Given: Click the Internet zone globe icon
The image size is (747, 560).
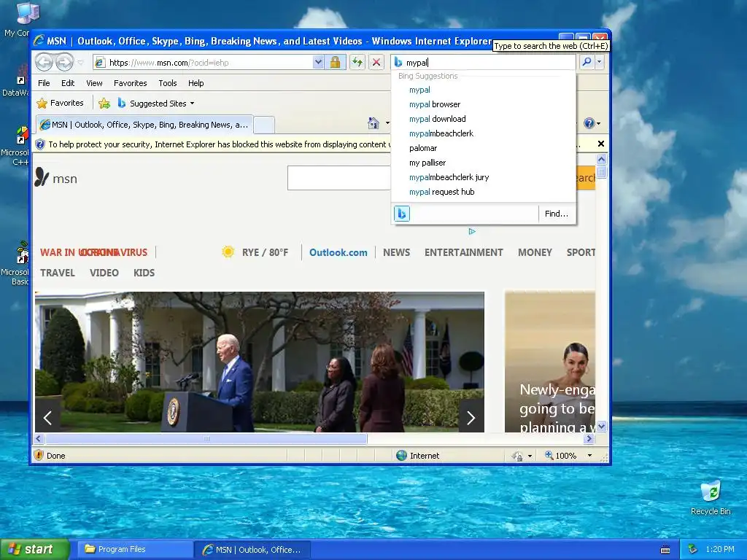Looking at the screenshot, I should (x=402, y=456).
